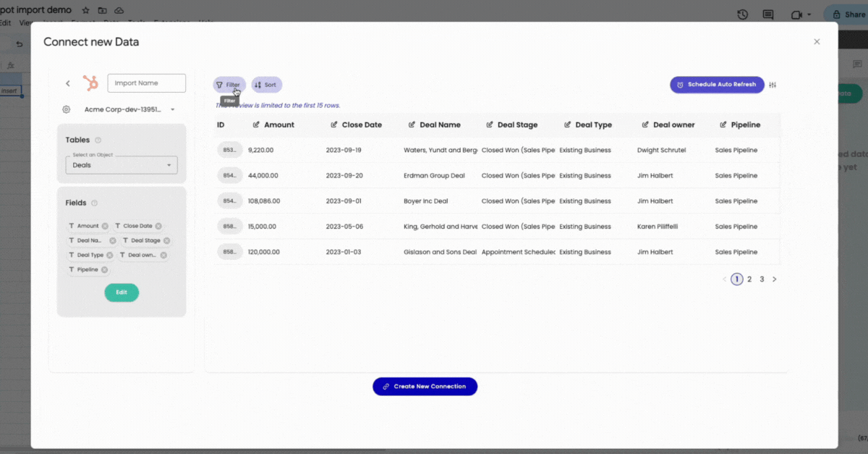Click the 44,000.00 amount cell
This screenshot has height=454, width=868.
click(263, 176)
